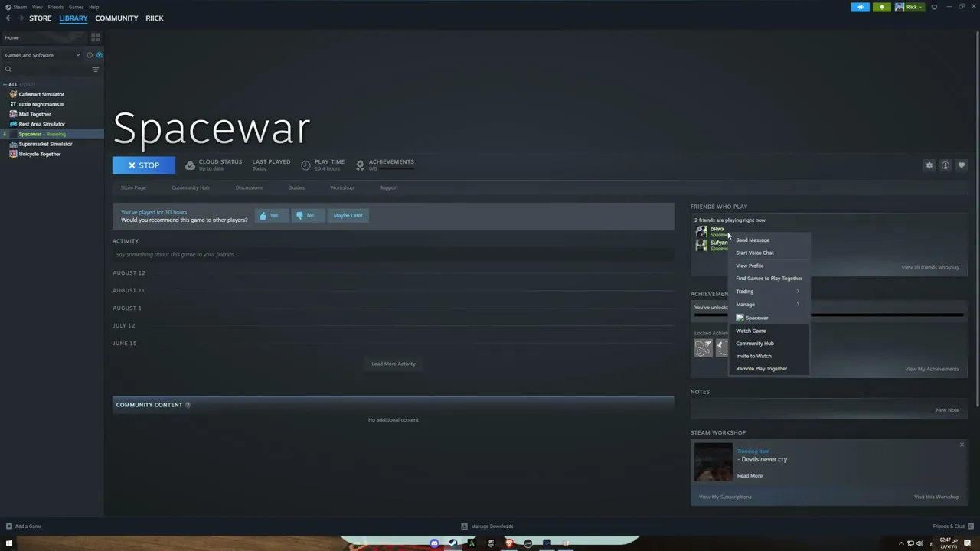Click View all friends who play

click(x=930, y=267)
